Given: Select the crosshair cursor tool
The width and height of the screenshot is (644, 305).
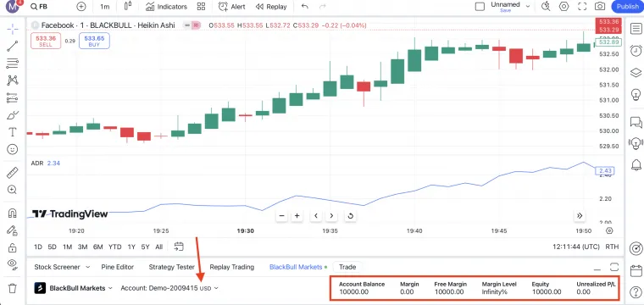Looking at the screenshot, I should click(x=13, y=29).
